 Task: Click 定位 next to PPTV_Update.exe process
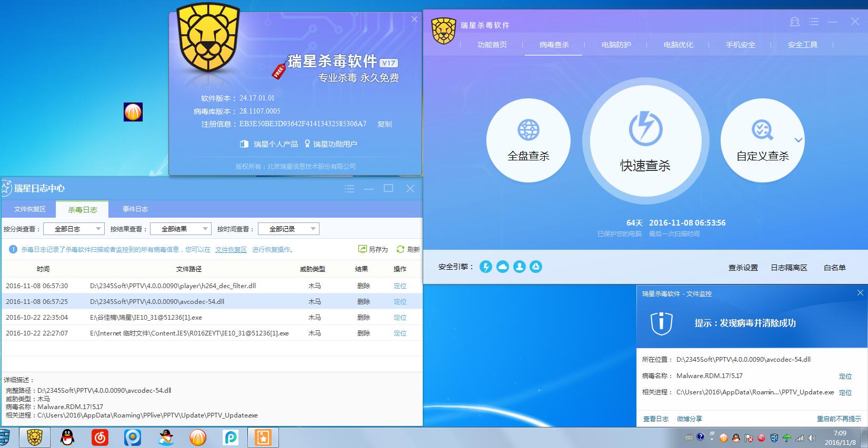845,393
